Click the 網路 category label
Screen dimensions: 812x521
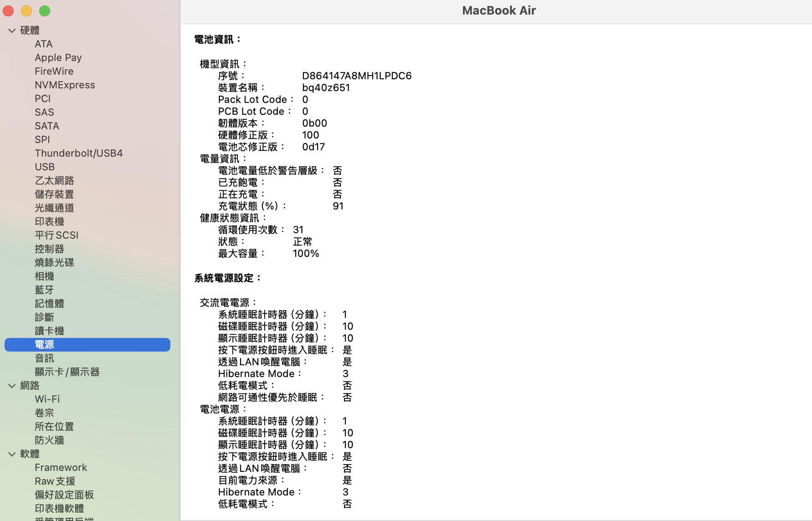(30, 386)
